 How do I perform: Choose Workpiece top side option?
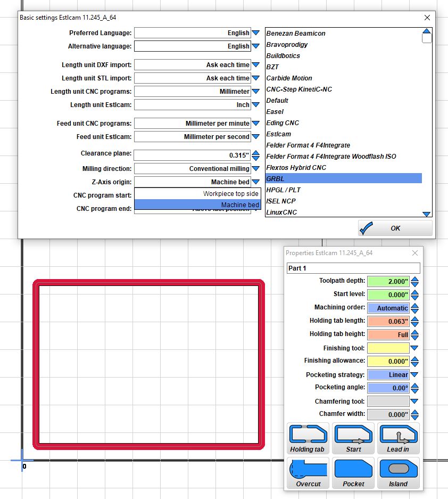pos(197,193)
